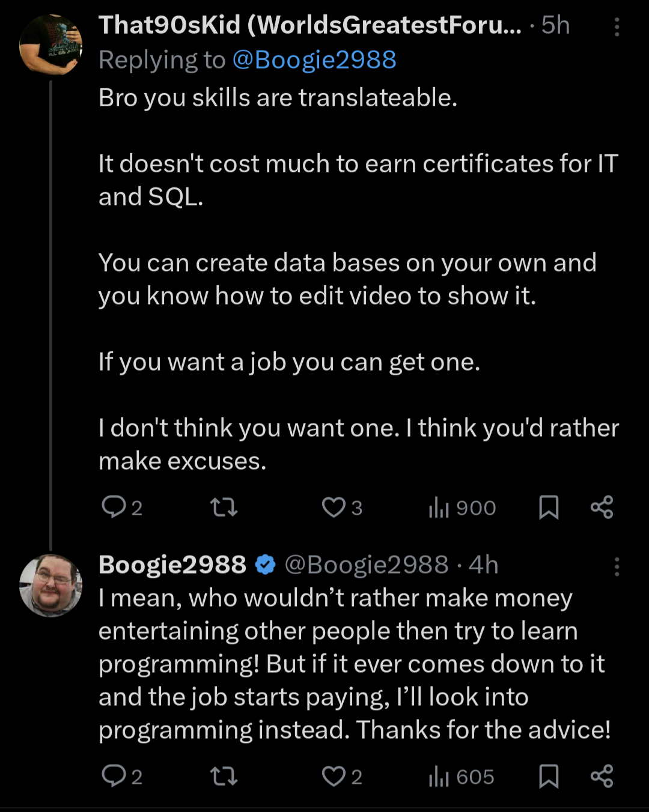Retweet Boogie2988's tweet
This screenshot has width=649, height=812.
click(x=224, y=776)
